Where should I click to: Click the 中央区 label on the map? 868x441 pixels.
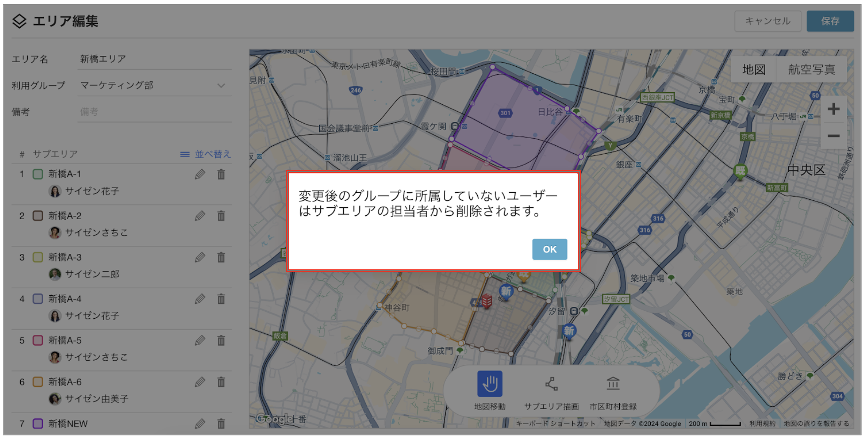pos(806,170)
